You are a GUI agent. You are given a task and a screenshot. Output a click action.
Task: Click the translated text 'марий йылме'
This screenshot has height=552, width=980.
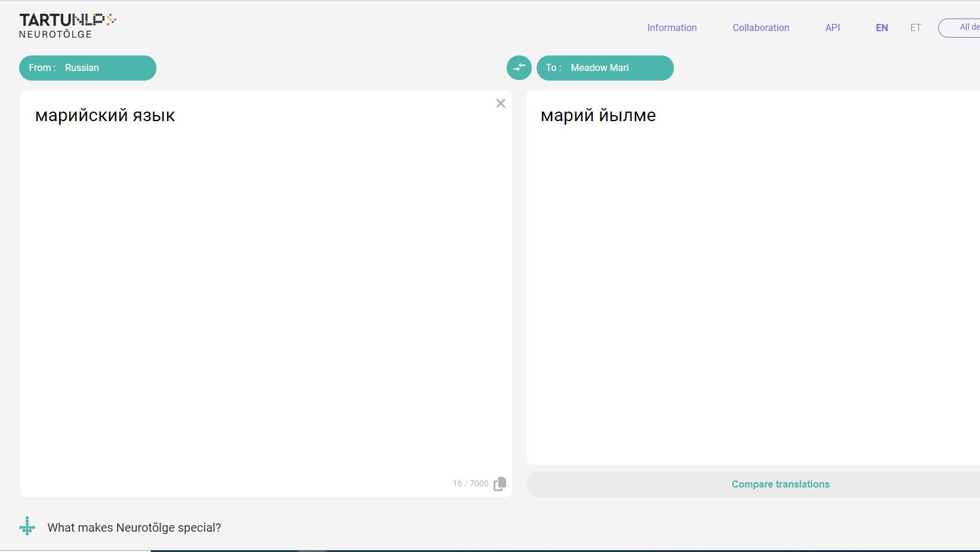(x=598, y=115)
